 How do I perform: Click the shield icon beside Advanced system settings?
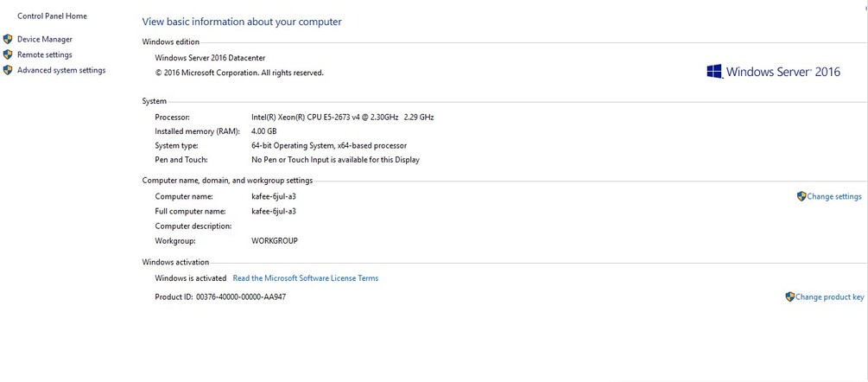point(8,70)
